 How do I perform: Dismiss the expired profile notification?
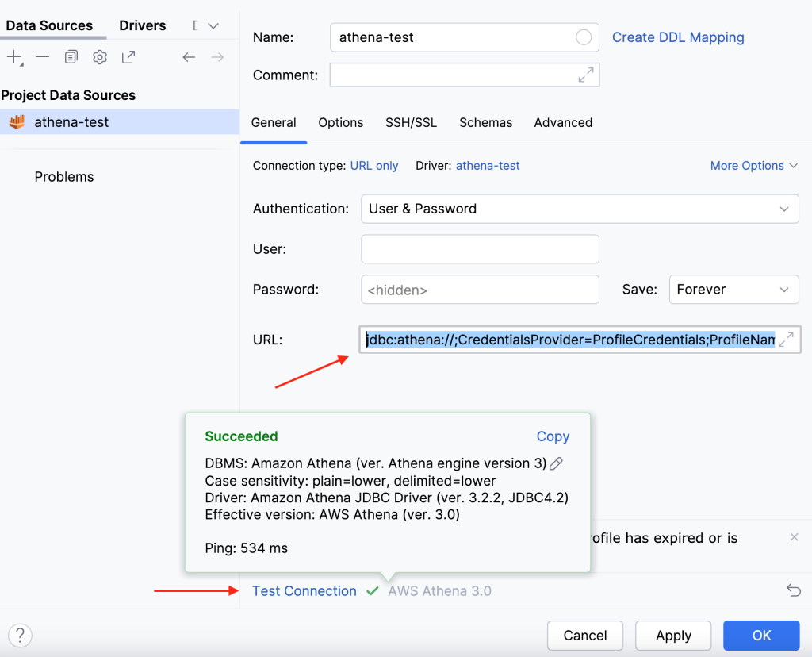click(794, 537)
